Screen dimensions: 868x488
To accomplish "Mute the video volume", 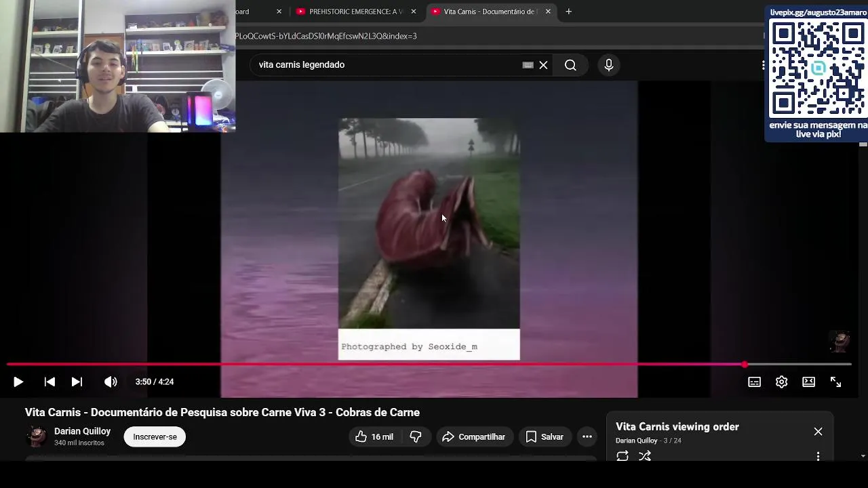I will (x=111, y=382).
